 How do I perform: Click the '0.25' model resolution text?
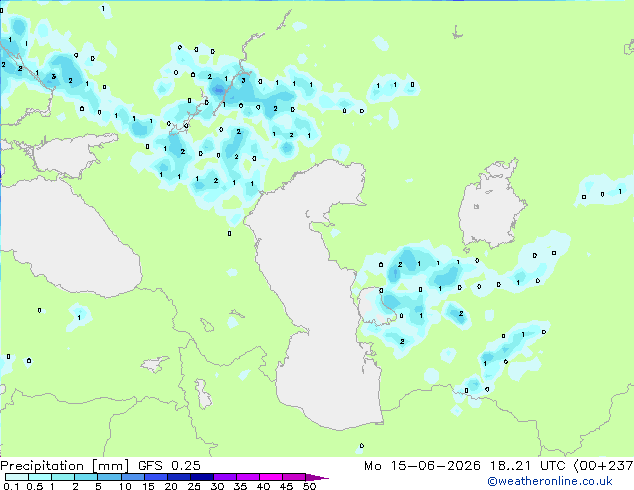pyautogui.click(x=186, y=466)
